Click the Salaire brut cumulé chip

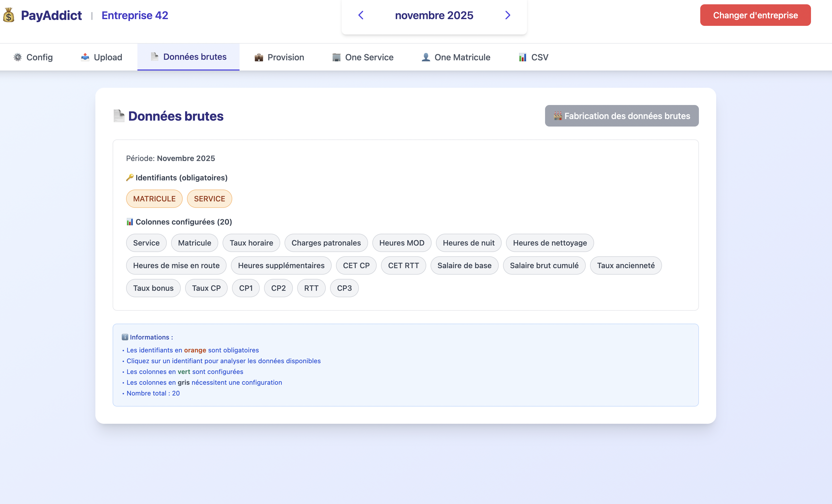pyautogui.click(x=544, y=265)
